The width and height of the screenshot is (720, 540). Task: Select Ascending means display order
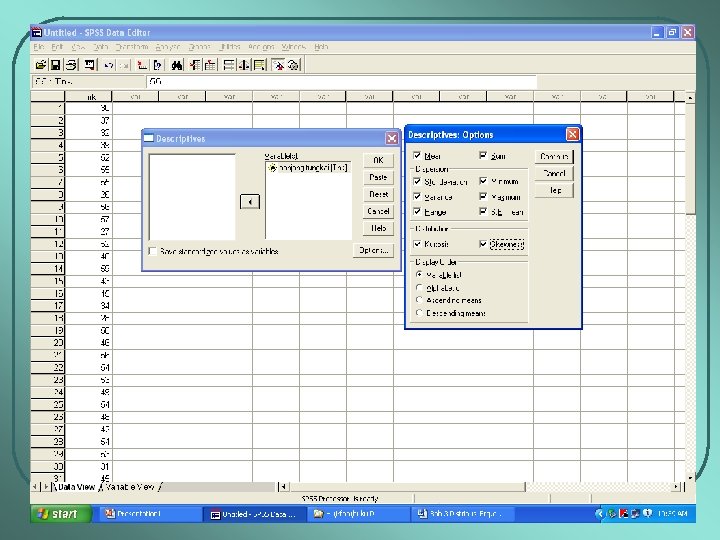(418, 300)
